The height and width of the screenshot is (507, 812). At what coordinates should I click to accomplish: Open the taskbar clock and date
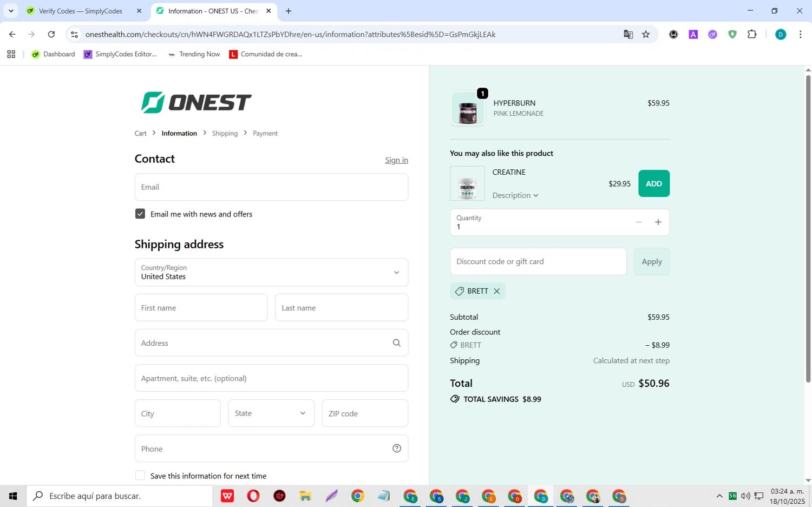pyautogui.click(x=788, y=496)
